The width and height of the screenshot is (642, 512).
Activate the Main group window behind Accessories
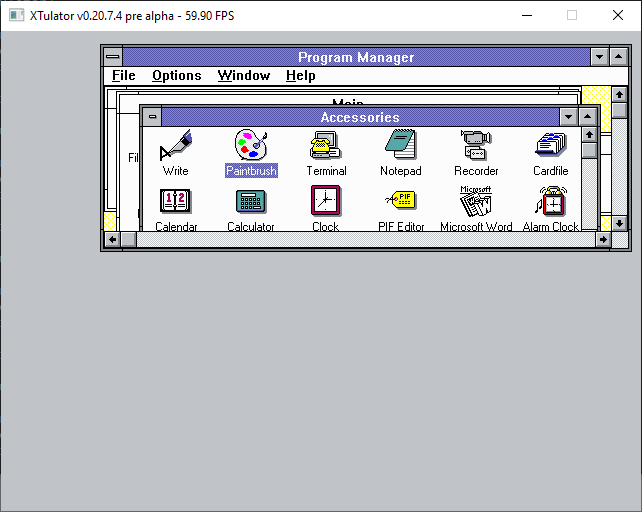(347, 100)
